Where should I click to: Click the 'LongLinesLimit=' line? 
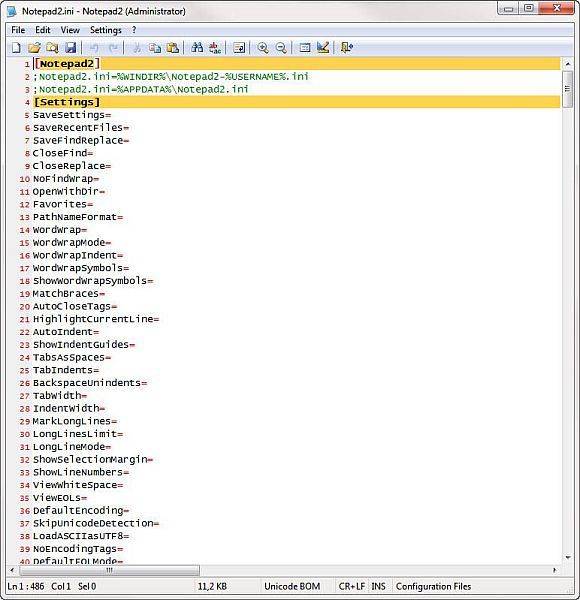point(78,434)
